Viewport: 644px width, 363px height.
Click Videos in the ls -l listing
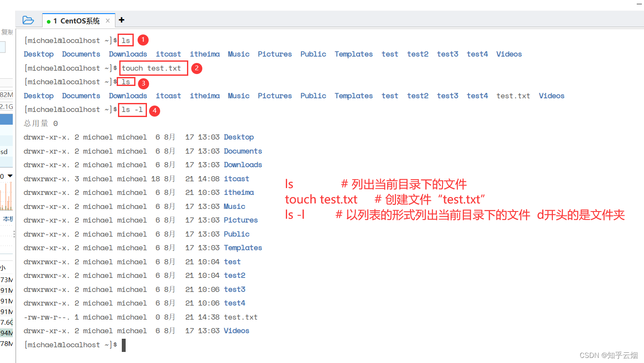click(x=237, y=331)
